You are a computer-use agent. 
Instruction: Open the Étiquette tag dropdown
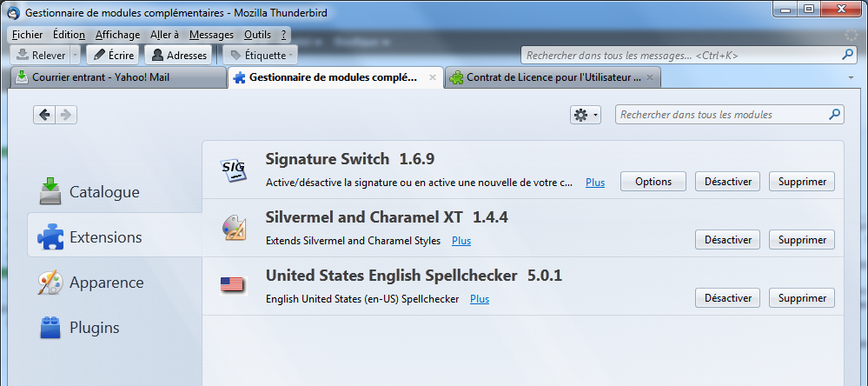point(261,55)
